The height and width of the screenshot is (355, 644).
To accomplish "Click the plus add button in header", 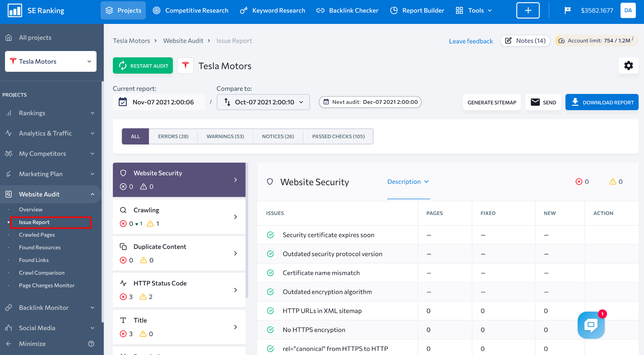I will tap(528, 10).
